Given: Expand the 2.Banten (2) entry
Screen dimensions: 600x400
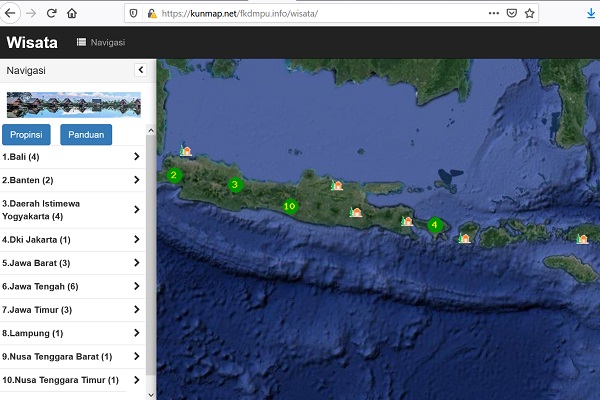Looking at the screenshot, I should [72, 180].
